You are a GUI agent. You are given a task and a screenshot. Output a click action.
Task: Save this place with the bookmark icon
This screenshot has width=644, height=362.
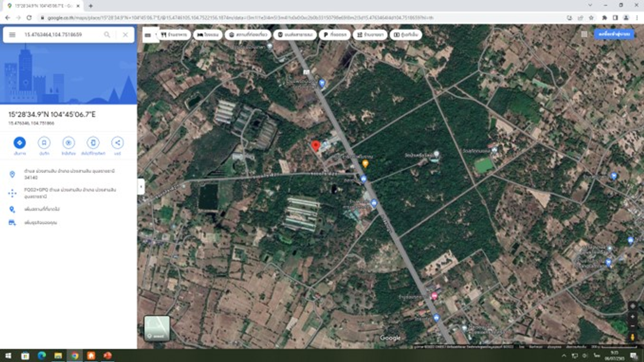pyautogui.click(x=44, y=143)
